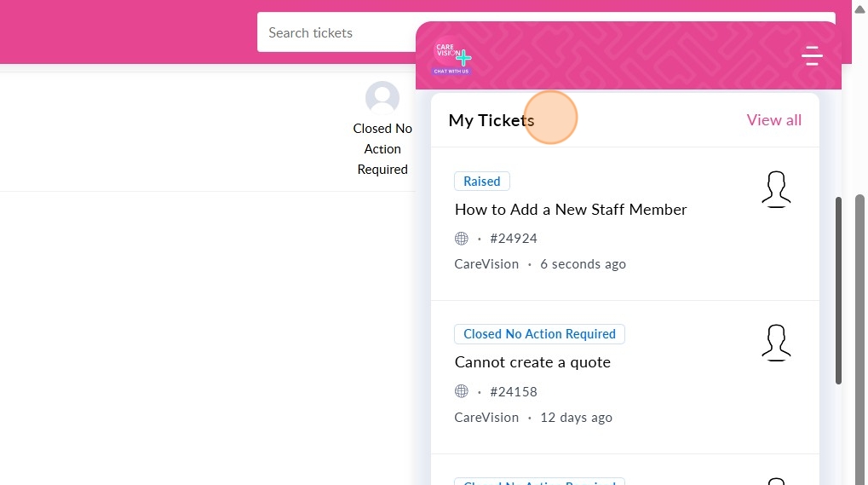Viewport: 868px width, 485px height.
Task: Click the scroll up arrow at top right
Action: tap(859, 7)
